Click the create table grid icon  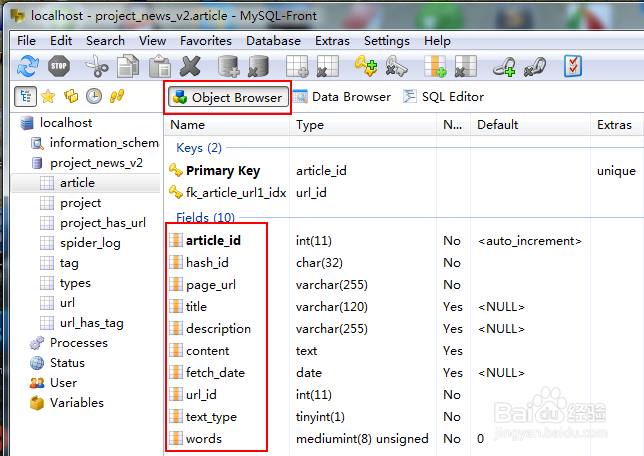click(x=297, y=66)
